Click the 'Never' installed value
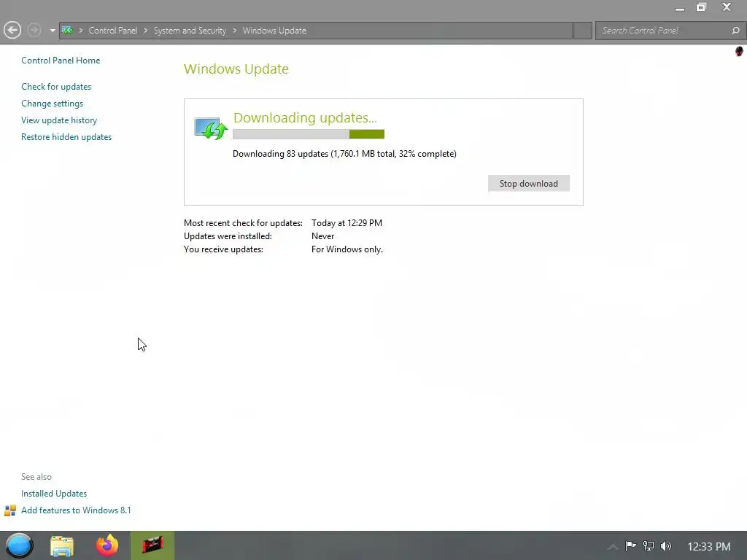The image size is (747, 560). [x=323, y=236]
